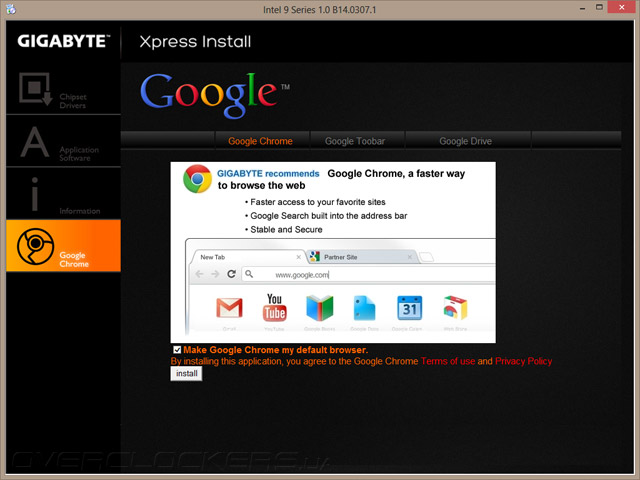Click the GIGABYTE logo
Screen dimensions: 640x480
pos(64,41)
